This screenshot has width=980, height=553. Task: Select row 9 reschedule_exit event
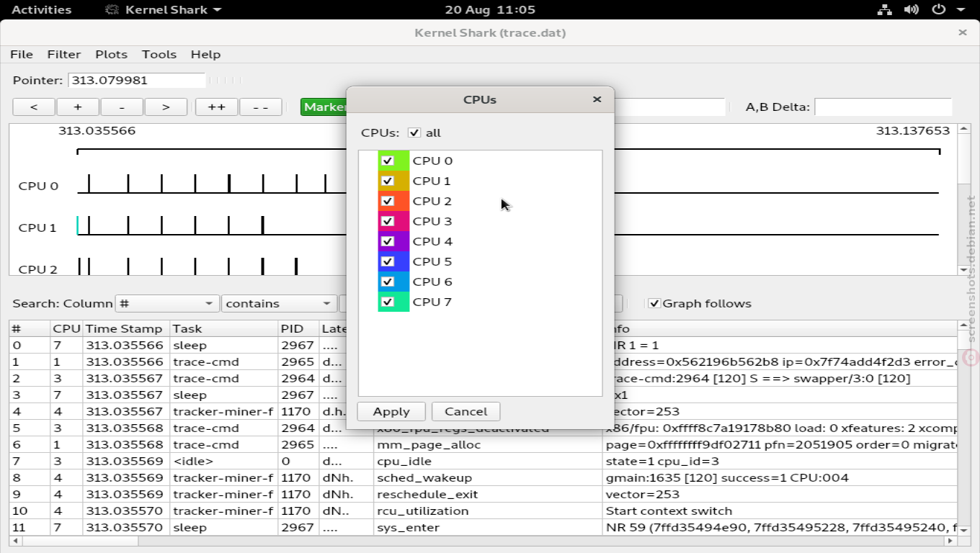[x=483, y=494]
